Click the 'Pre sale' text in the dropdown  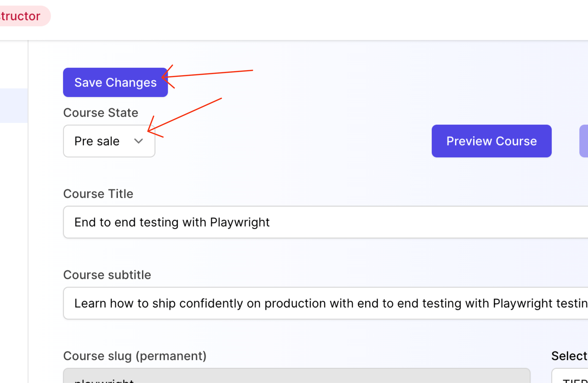click(97, 141)
